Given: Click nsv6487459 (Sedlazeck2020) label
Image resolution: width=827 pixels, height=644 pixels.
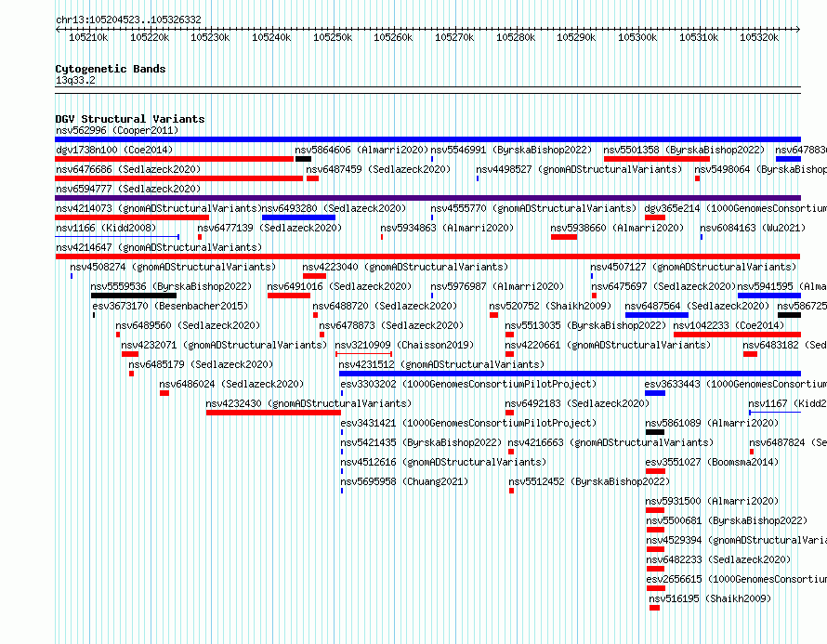Looking at the screenshot, I should tap(378, 169).
